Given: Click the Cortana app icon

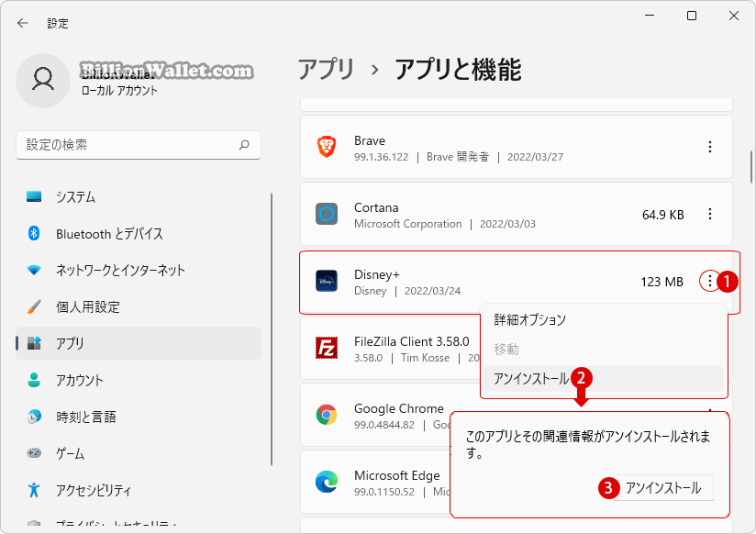Looking at the screenshot, I should click(x=327, y=214).
